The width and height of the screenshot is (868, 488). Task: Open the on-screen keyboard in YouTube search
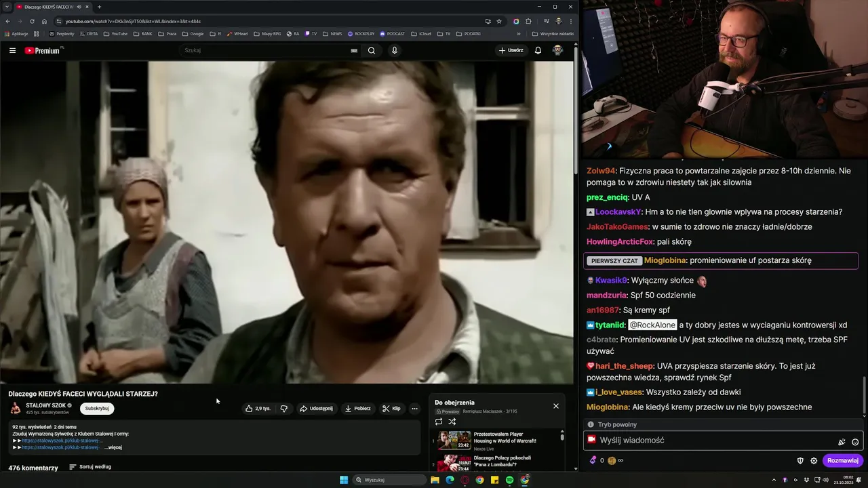pyautogui.click(x=354, y=50)
